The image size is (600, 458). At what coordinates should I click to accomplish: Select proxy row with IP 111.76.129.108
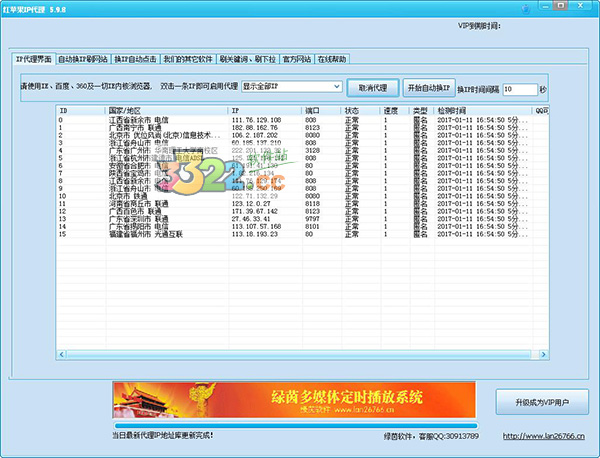tap(258, 119)
